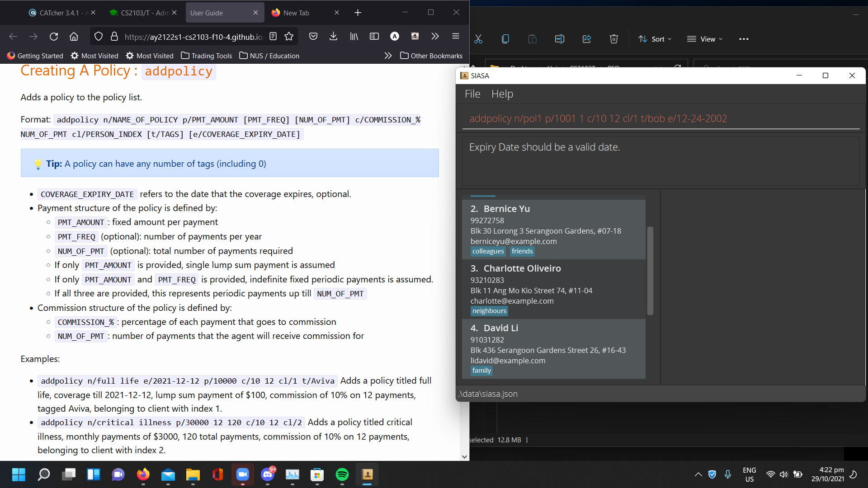Click the Firefox reload page icon

(54, 37)
